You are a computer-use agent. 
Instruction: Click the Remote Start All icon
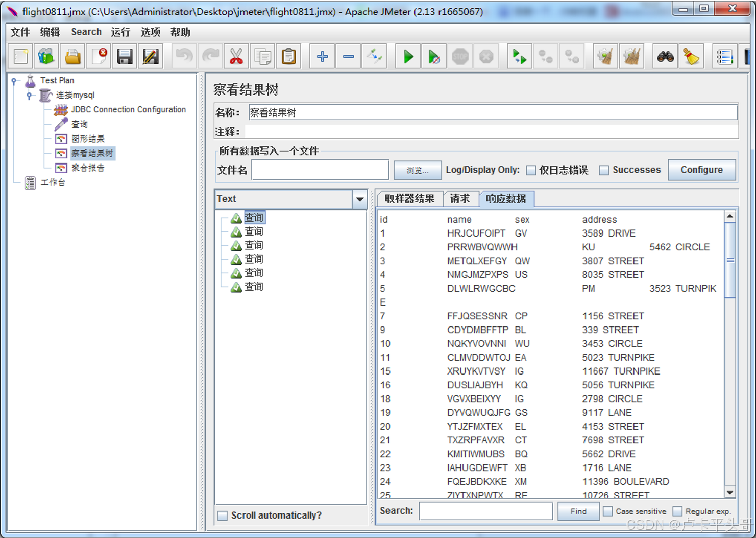[519, 56]
